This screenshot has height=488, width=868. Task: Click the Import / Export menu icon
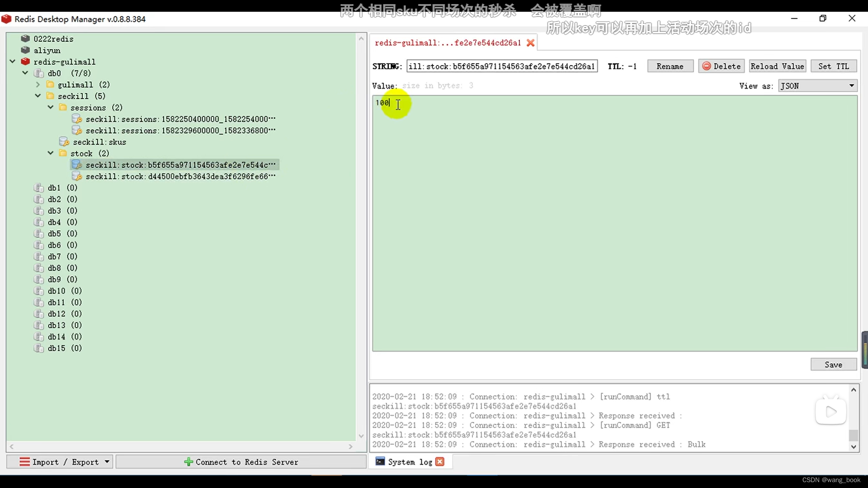pyautogui.click(x=24, y=462)
